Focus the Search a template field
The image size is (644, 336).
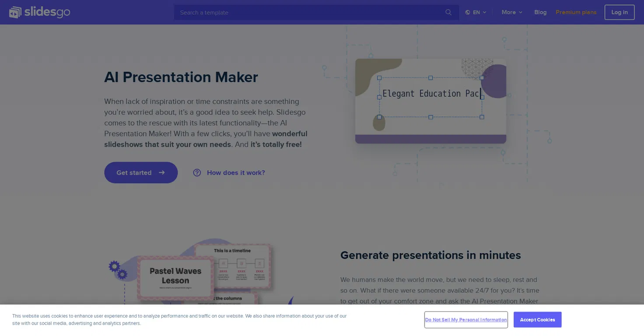(x=316, y=12)
